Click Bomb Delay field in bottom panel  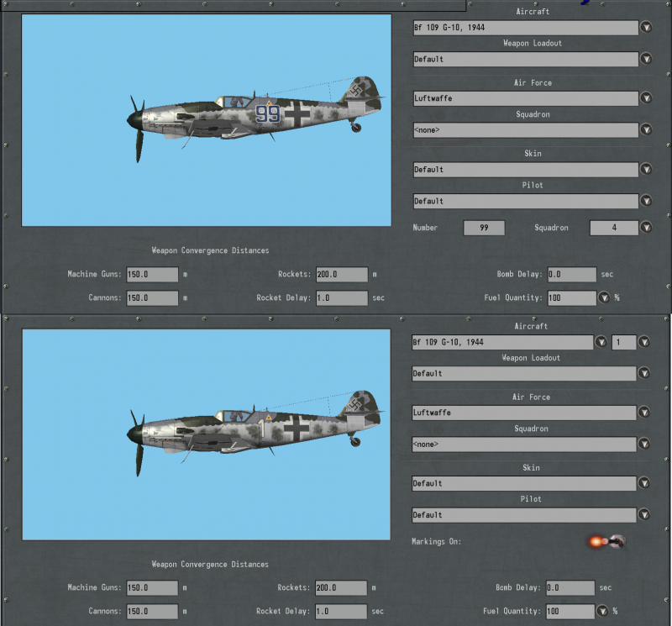click(570, 588)
